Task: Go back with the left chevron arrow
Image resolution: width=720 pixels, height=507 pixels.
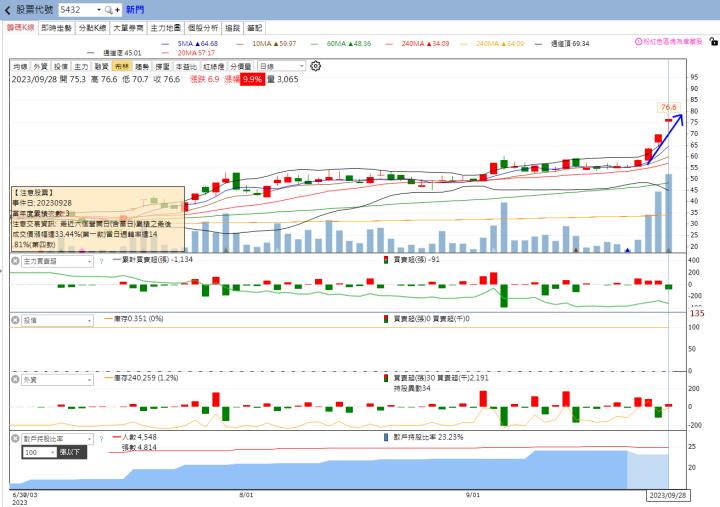Action: 7,10
